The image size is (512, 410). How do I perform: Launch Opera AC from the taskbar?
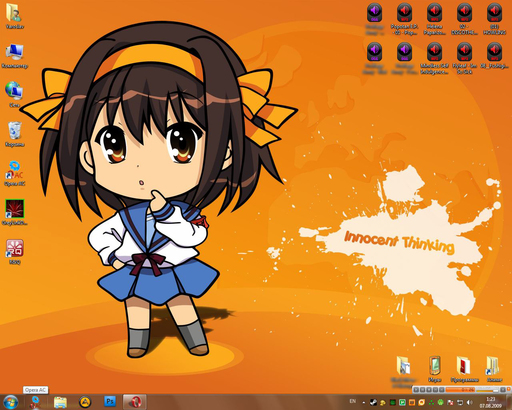click(x=35, y=402)
